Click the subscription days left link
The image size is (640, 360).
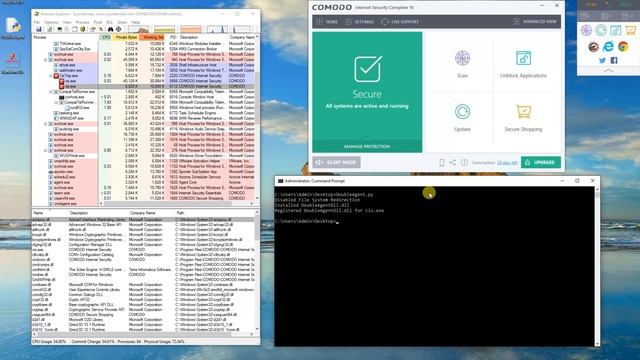coord(507,162)
